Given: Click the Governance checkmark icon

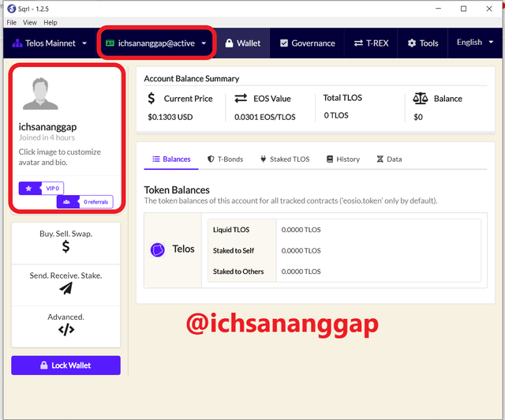Looking at the screenshot, I should (x=284, y=43).
